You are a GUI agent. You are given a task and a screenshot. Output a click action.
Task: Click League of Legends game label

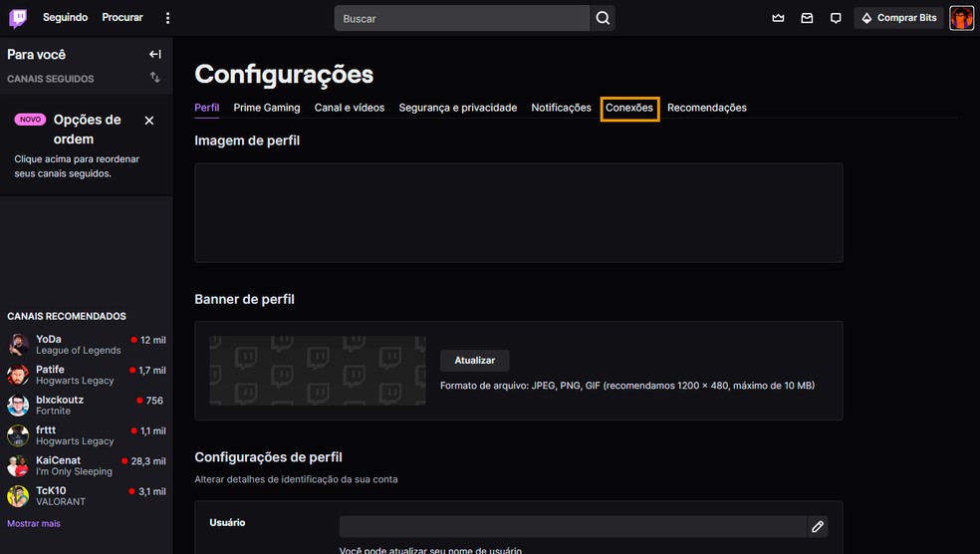click(x=78, y=351)
